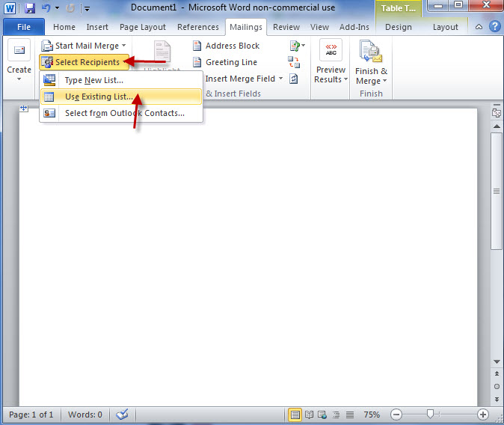Click the zoom out minus button
504x425 pixels.
point(396,415)
